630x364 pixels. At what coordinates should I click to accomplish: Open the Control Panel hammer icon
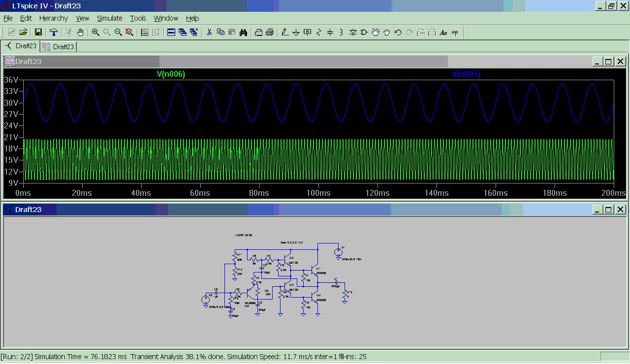pyautogui.click(x=54, y=32)
